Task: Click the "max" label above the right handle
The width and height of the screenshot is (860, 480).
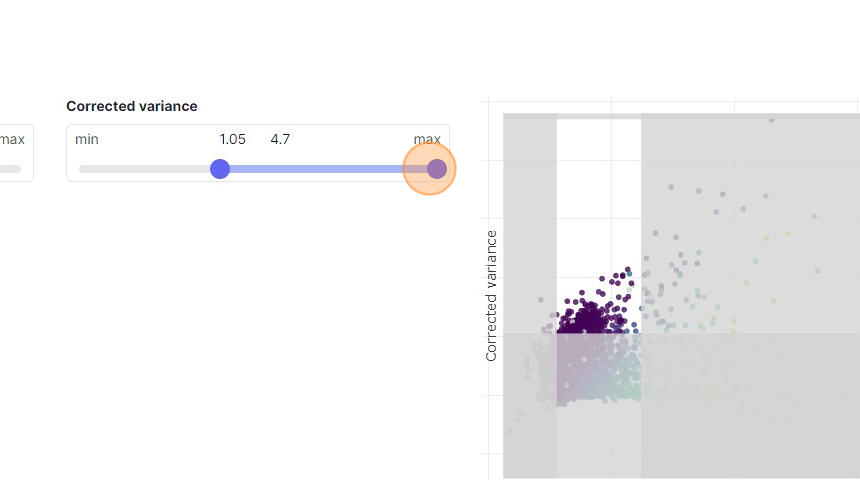Action: [427, 139]
